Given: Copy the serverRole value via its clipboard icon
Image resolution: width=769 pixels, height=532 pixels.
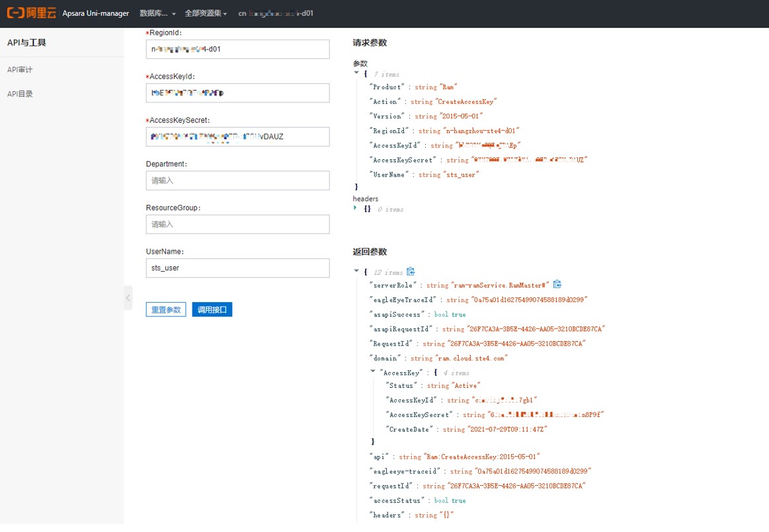Looking at the screenshot, I should 557,284.
